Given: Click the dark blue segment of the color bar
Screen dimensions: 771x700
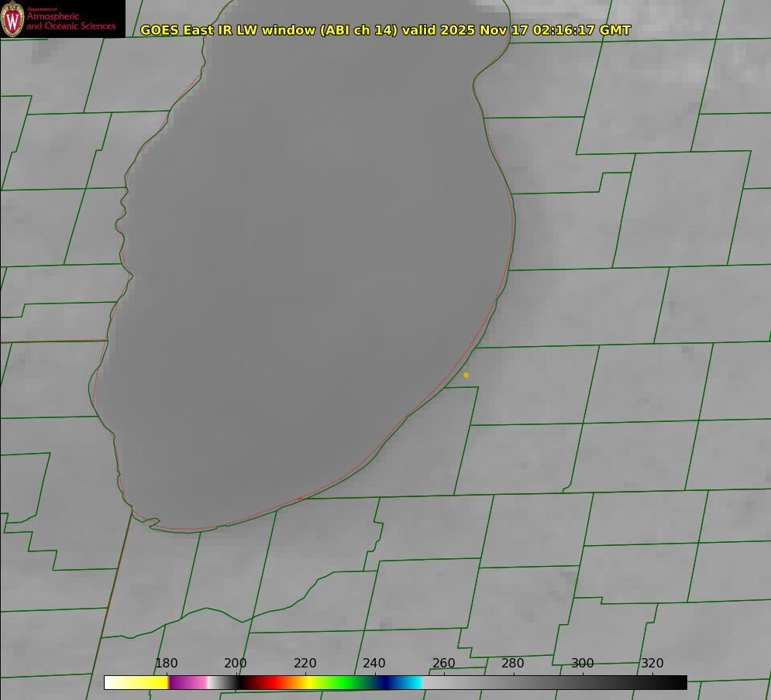Looking at the screenshot, I should click(x=386, y=682).
